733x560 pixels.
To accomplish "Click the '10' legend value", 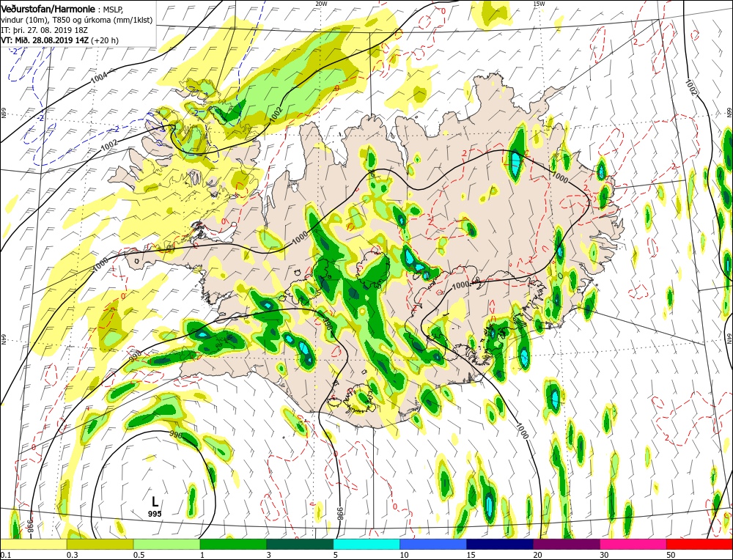I will tap(404, 555).
